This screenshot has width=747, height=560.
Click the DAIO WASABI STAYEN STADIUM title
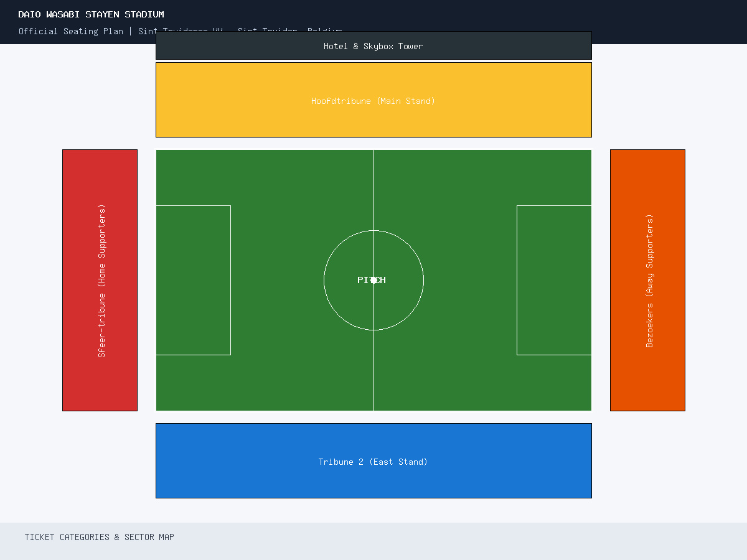click(x=92, y=14)
